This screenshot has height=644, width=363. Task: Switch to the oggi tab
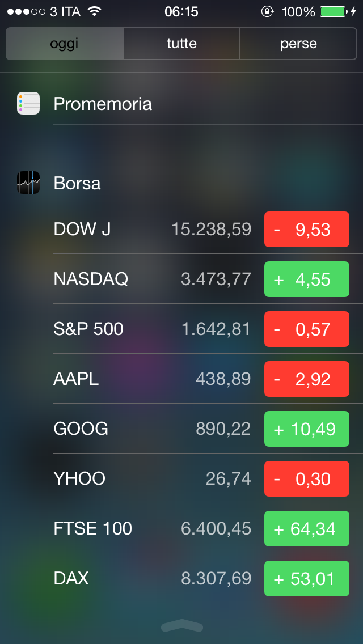coord(65,44)
